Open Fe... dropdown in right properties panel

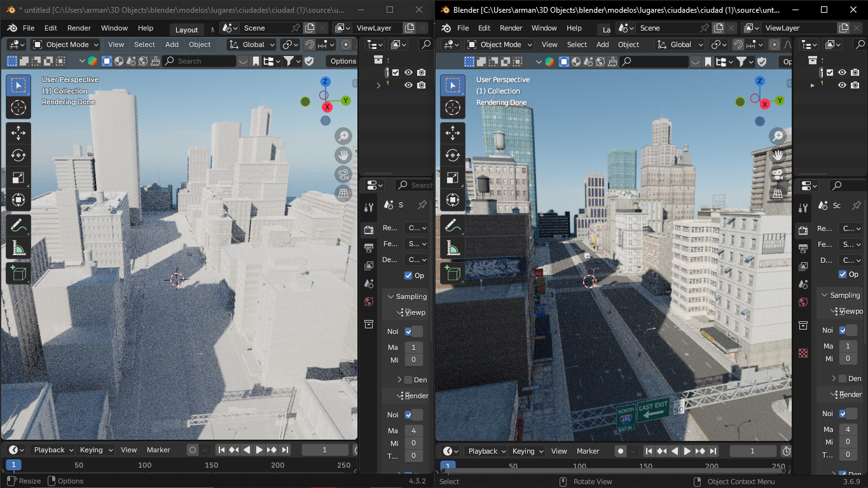coord(850,244)
